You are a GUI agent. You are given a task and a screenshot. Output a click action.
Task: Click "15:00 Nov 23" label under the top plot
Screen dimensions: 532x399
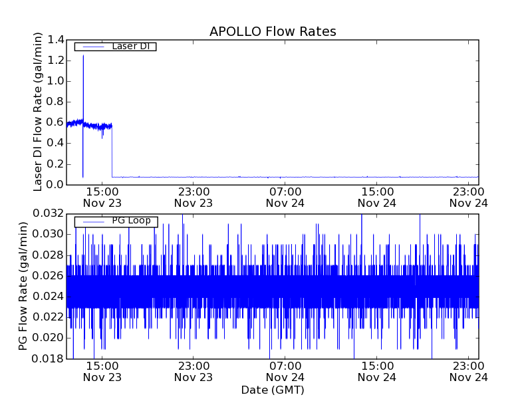[x=102, y=197]
